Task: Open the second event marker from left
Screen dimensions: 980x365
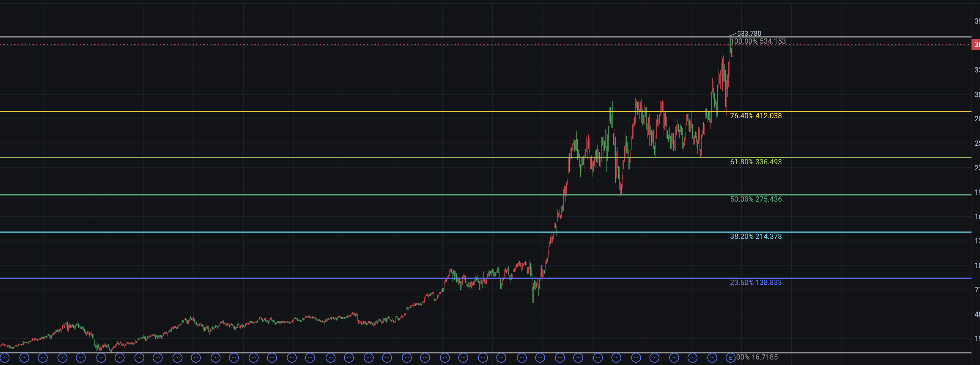Action: click(x=24, y=358)
